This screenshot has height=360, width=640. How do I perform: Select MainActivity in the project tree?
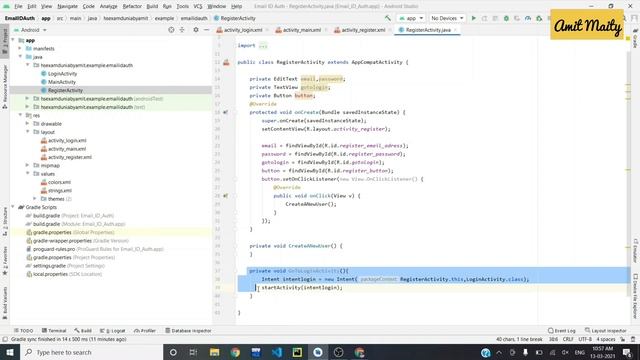pyautogui.click(x=62, y=82)
